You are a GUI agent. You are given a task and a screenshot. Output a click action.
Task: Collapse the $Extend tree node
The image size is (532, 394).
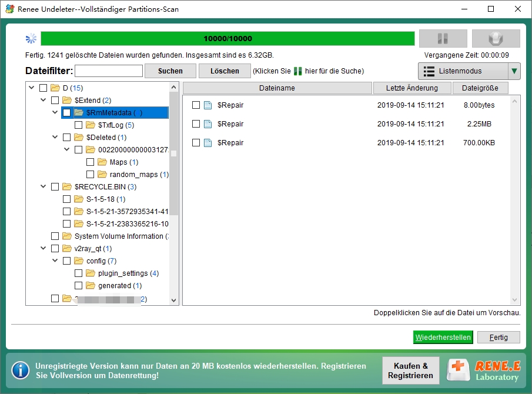click(x=43, y=100)
